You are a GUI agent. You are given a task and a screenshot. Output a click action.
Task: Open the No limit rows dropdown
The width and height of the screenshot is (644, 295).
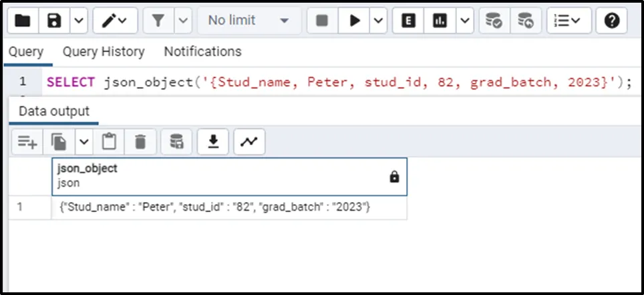(249, 21)
